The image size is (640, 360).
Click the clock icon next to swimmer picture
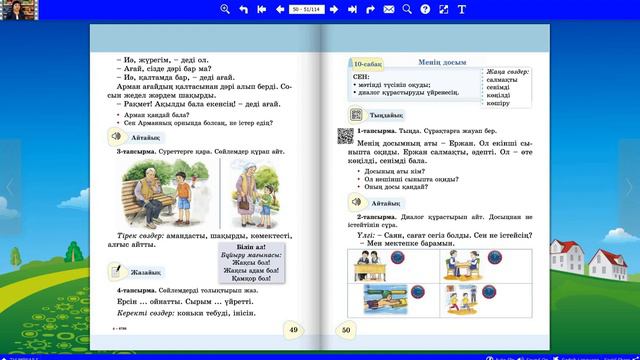coord(417,292)
